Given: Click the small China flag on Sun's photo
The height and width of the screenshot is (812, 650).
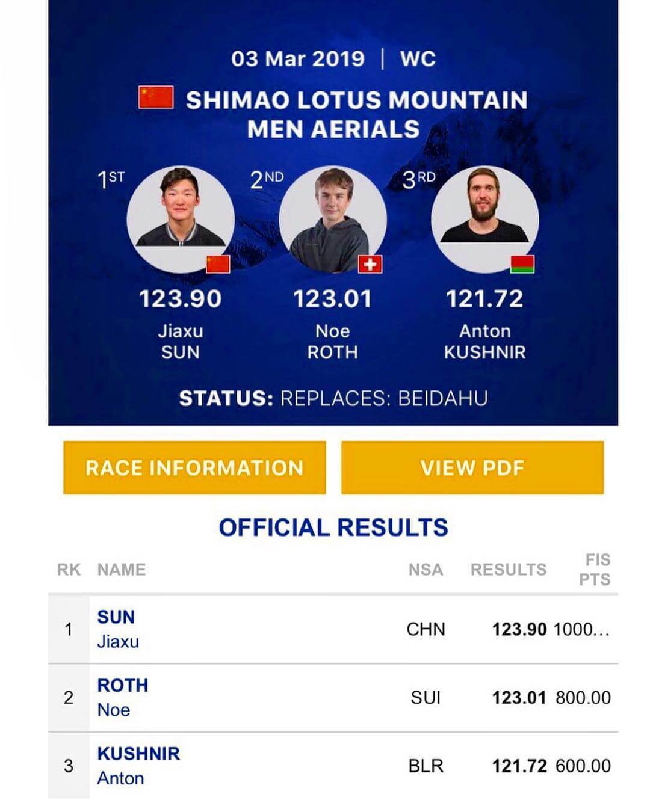Looking at the screenshot, I should 218,264.
